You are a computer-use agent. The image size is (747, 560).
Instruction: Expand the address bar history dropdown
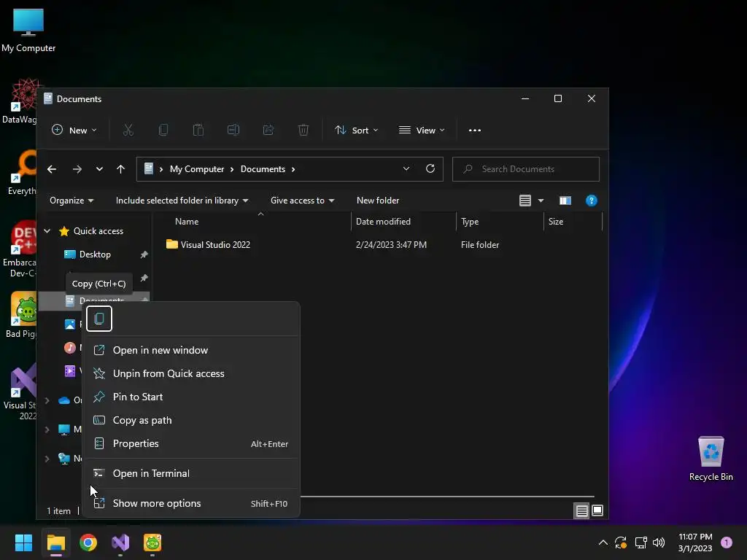[x=406, y=168]
